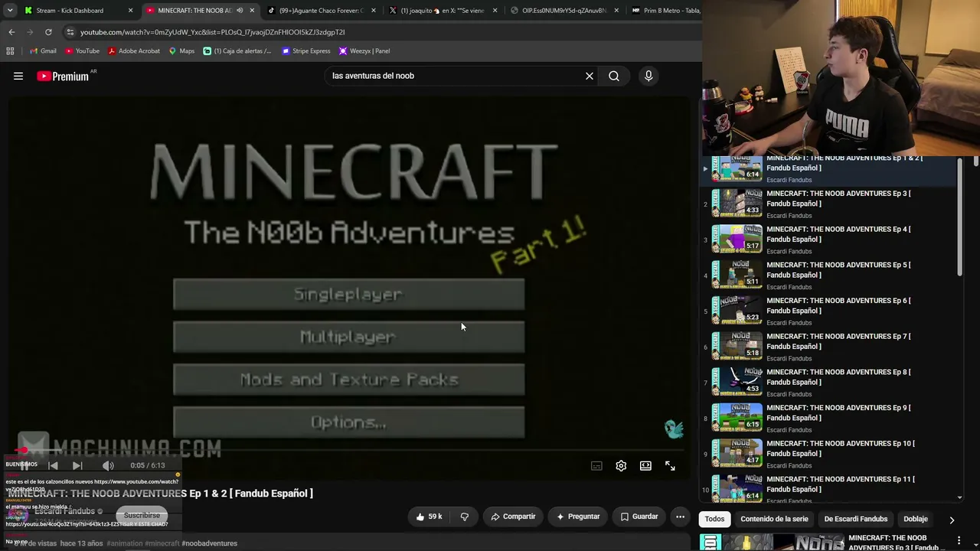Toggle subtitles in the video player
980x551 pixels.
coord(596,465)
